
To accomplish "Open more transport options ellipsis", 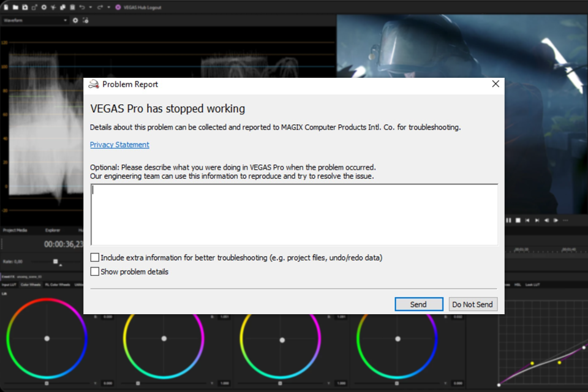I will pos(565,221).
